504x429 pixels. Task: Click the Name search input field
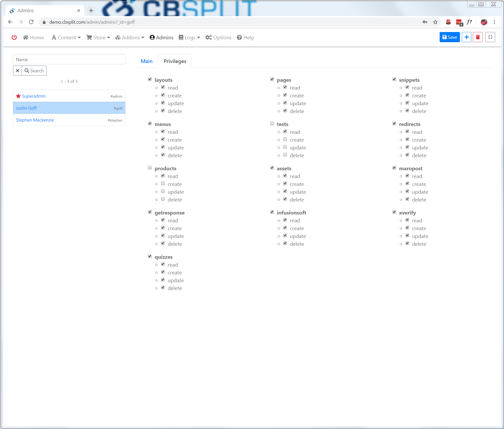tap(69, 59)
